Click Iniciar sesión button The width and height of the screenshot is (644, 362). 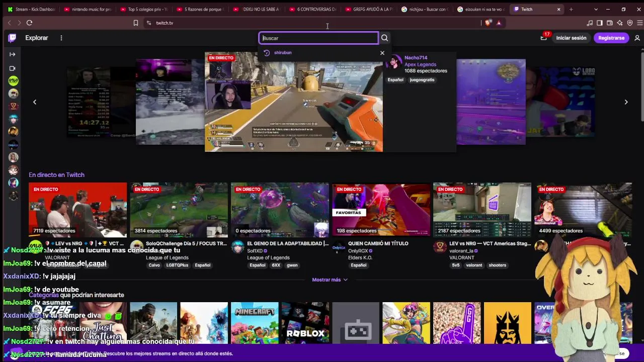coord(571,38)
